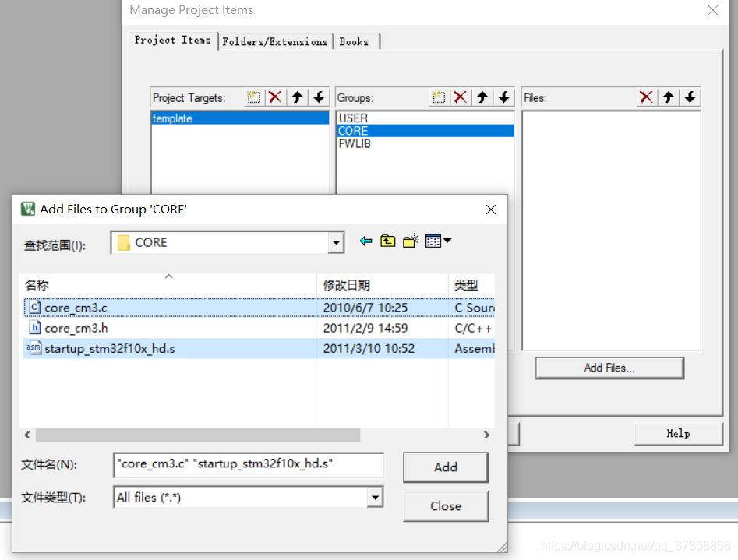Select the template project target

point(240,118)
